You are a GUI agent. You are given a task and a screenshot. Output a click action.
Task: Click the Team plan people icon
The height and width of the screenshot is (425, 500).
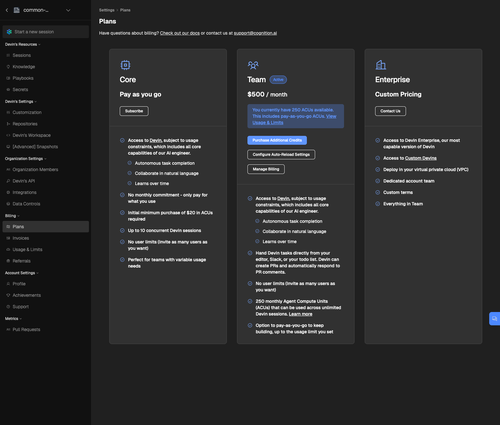253,65
